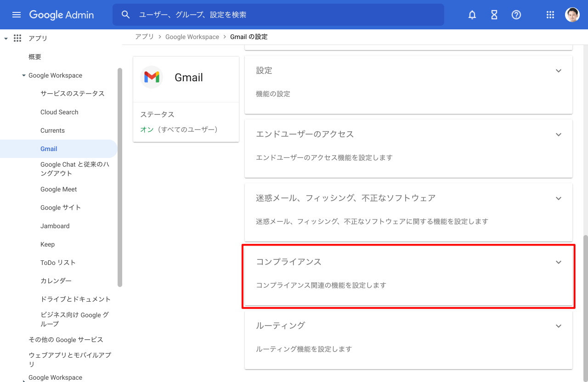Open the account profile avatar

tap(572, 15)
